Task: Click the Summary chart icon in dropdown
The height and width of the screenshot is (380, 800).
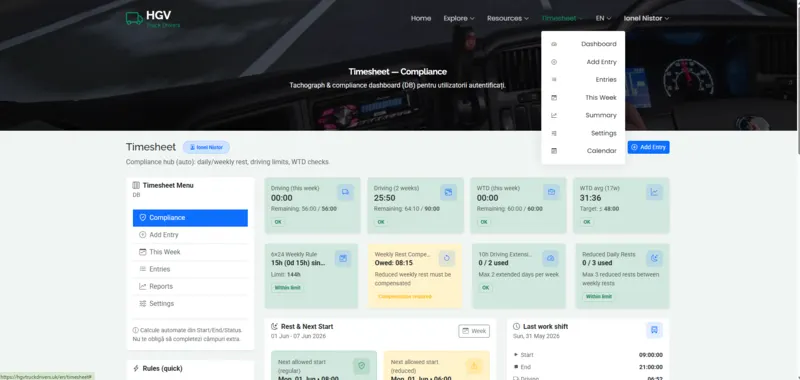Action: pos(554,115)
